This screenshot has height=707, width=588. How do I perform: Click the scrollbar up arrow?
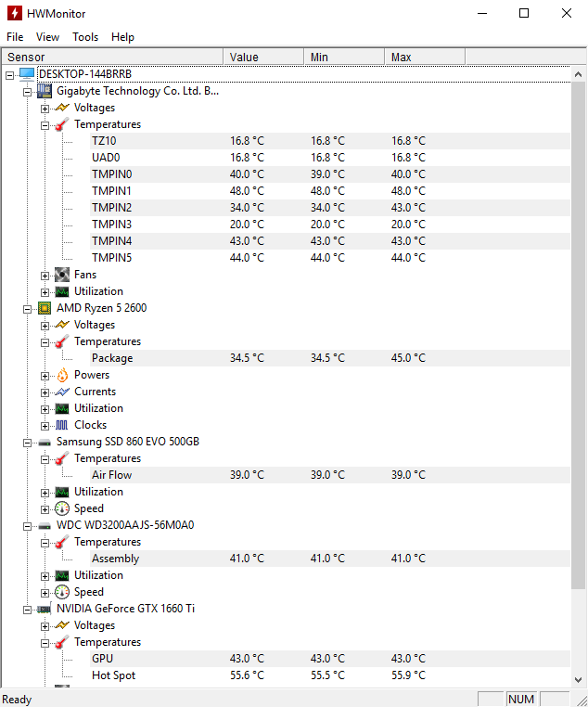(x=579, y=74)
